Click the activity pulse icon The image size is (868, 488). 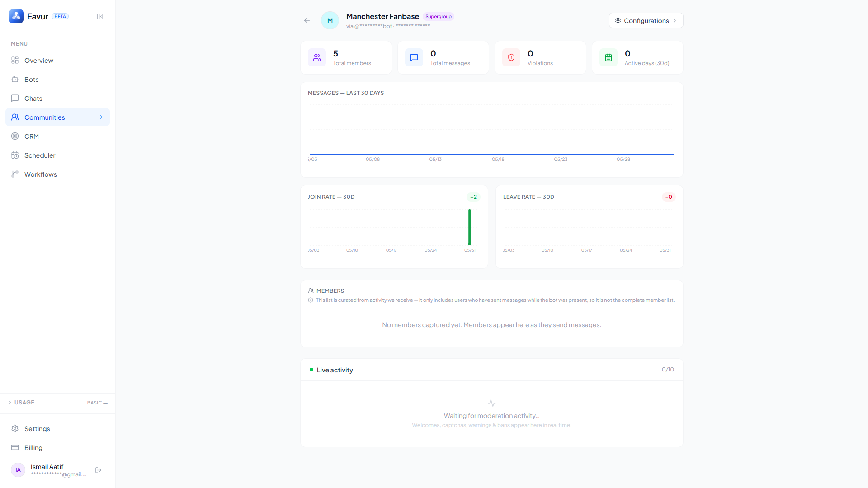pos(492,403)
